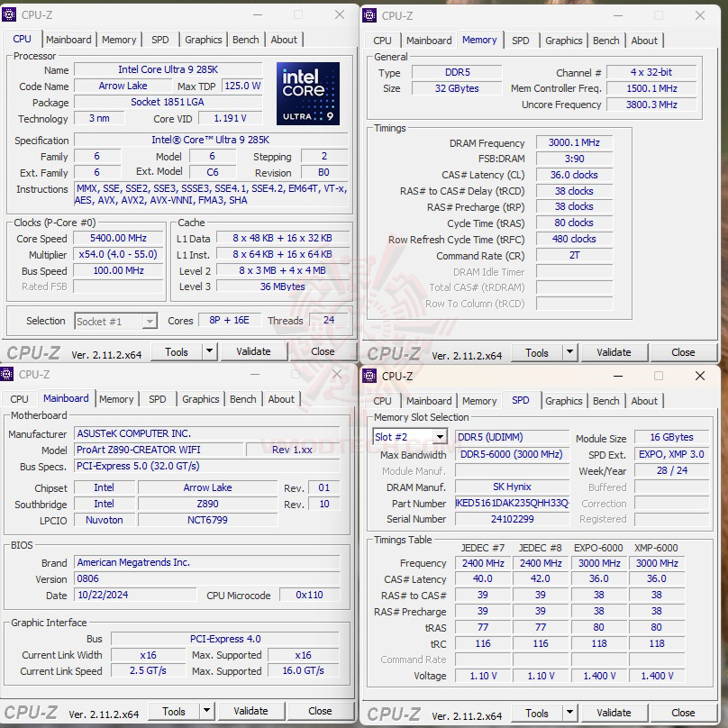Expand the Socket #1 selection dropdown
This screenshot has height=728, width=728.
click(150, 322)
